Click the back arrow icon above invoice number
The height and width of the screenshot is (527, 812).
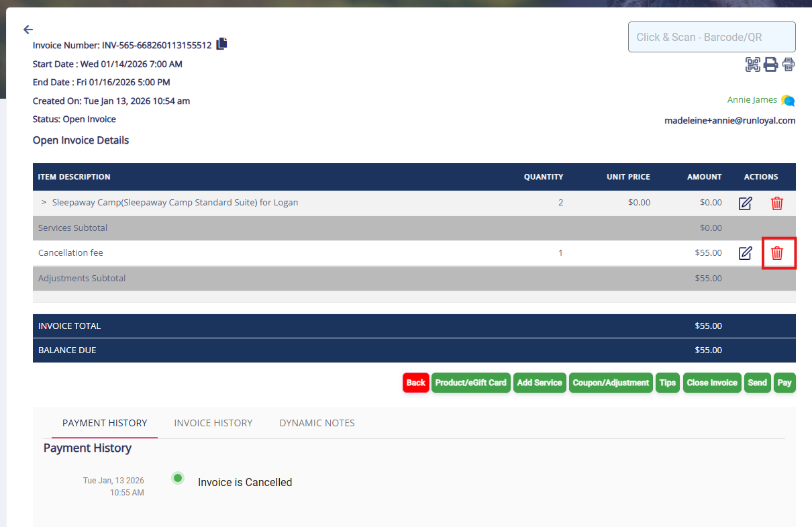coord(28,30)
